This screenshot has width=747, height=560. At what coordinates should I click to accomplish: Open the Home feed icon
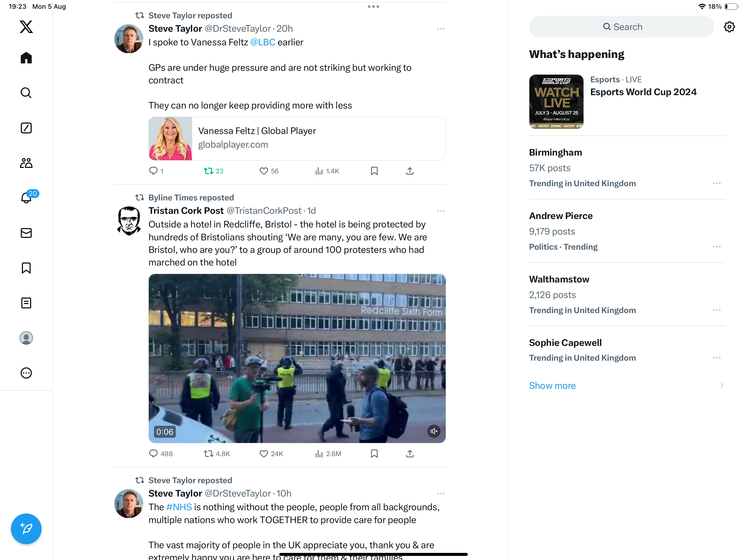pyautogui.click(x=26, y=58)
